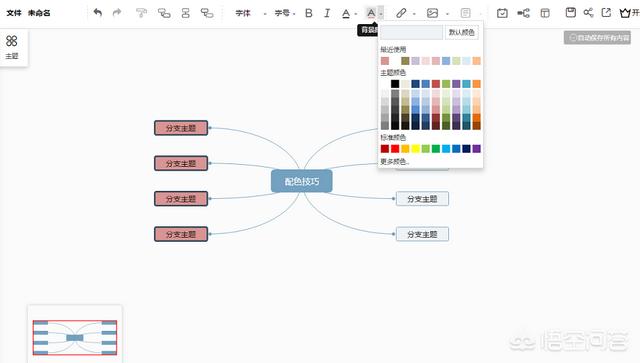Select the 配色技巧 central topic node

(x=302, y=181)
